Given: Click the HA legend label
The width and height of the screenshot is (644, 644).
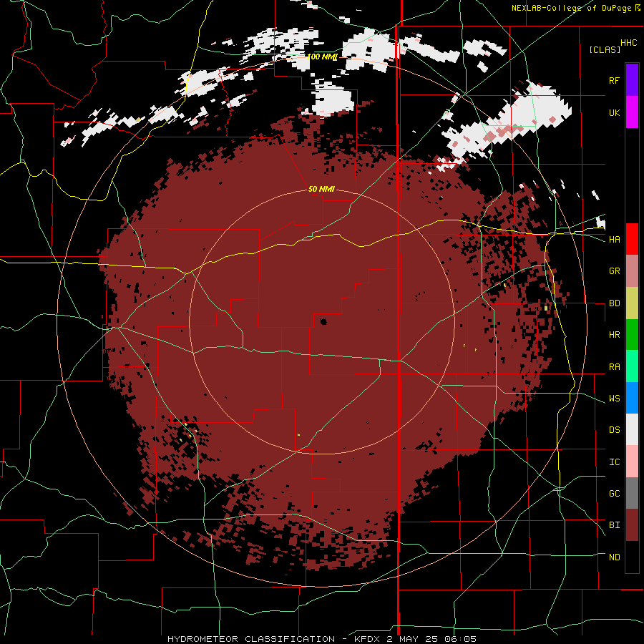Looking at the screenshot, I should [x=614, y=240].
